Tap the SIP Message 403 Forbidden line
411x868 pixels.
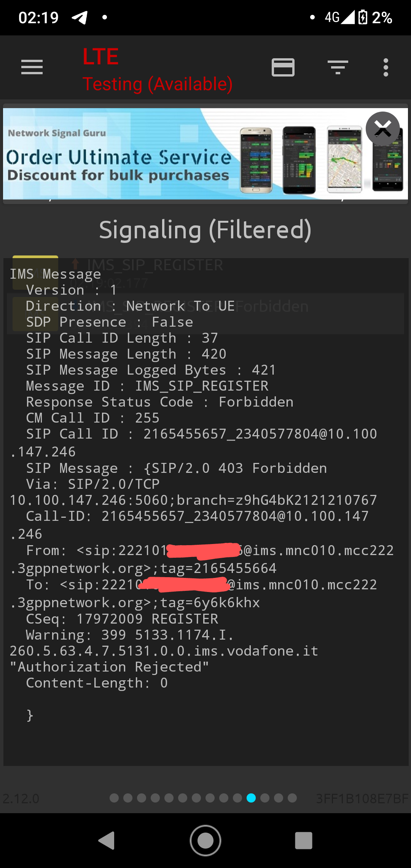tap(177, 468)
